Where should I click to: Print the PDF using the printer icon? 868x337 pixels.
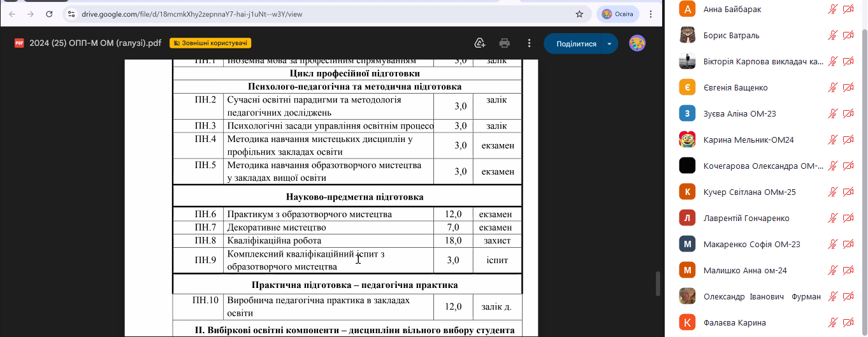(504, 43)
